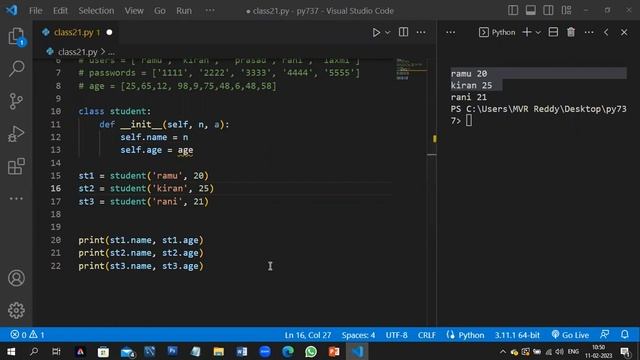The height and width of the screenshot is (360, 640).
Task: Change encoding via UTF-8 status entry
Action: coord(396,335)
